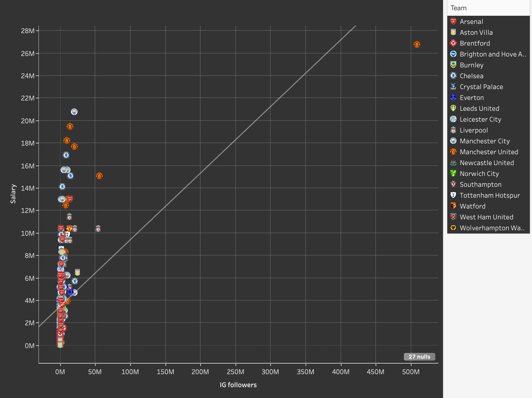Image resolution: width=532 pixels, height=398 pixels.
Task: Click the Aston Villa crest in the legend
Action: pos(453,32)
